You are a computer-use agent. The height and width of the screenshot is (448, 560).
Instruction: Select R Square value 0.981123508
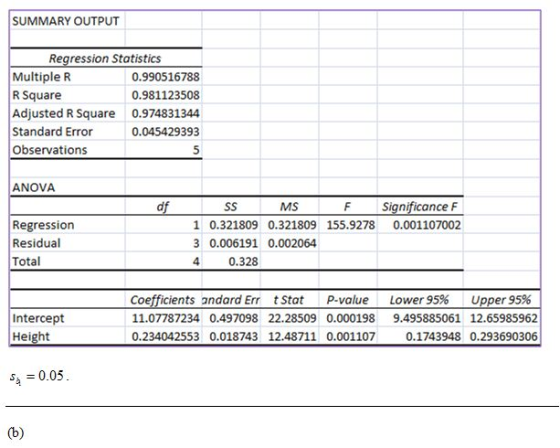(x=165, y=95)
